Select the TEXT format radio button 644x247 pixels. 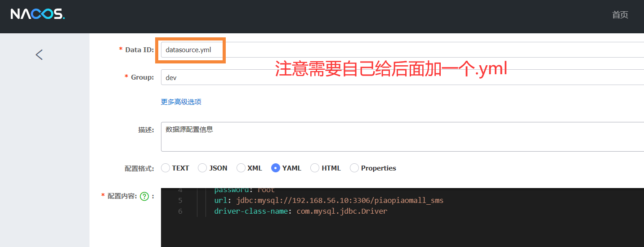(x=165, y=168)
